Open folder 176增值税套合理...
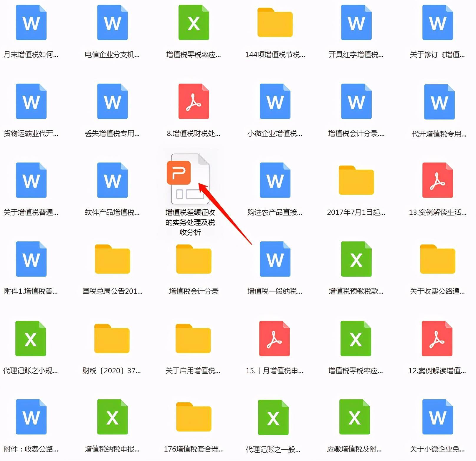 point(194,417)
